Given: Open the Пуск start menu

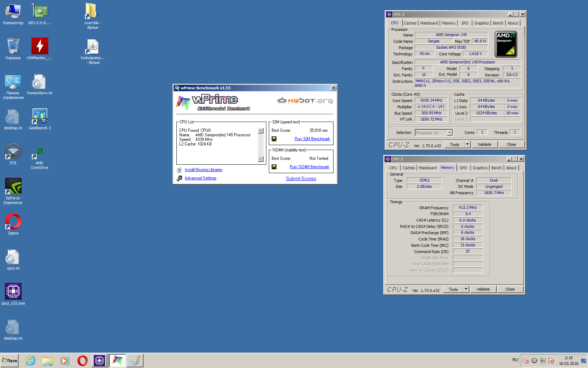Looking at the screenshot, I should click(x=9, y=360).
